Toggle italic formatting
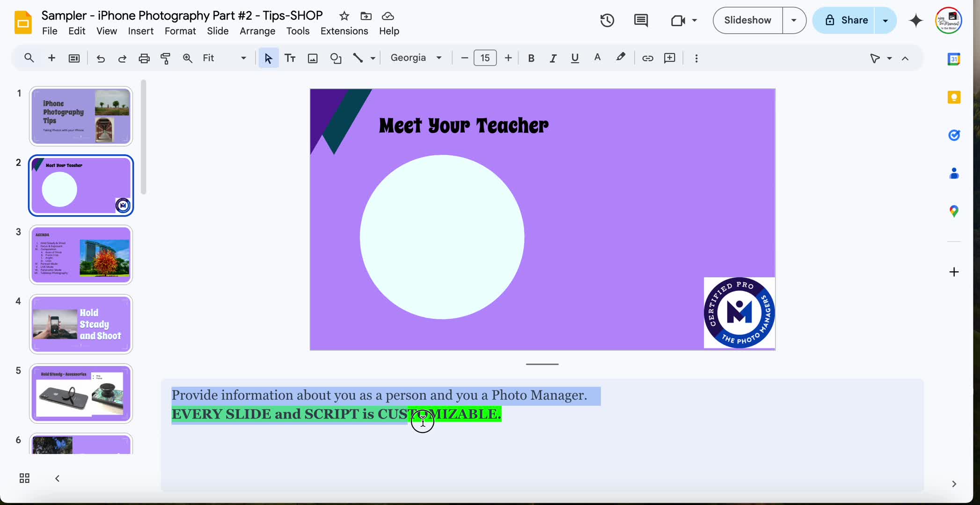 tap(553, 58)
